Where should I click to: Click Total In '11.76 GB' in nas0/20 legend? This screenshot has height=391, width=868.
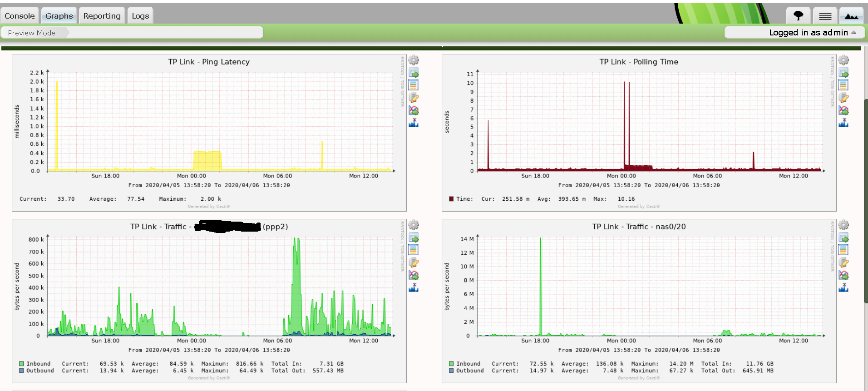[759, 364]
